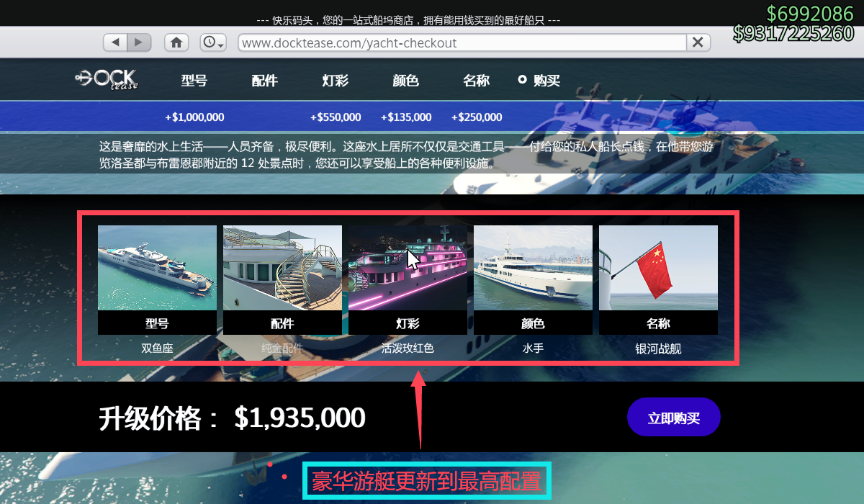Select the white yacht 颜色 thumbnail

click(533, 268)
